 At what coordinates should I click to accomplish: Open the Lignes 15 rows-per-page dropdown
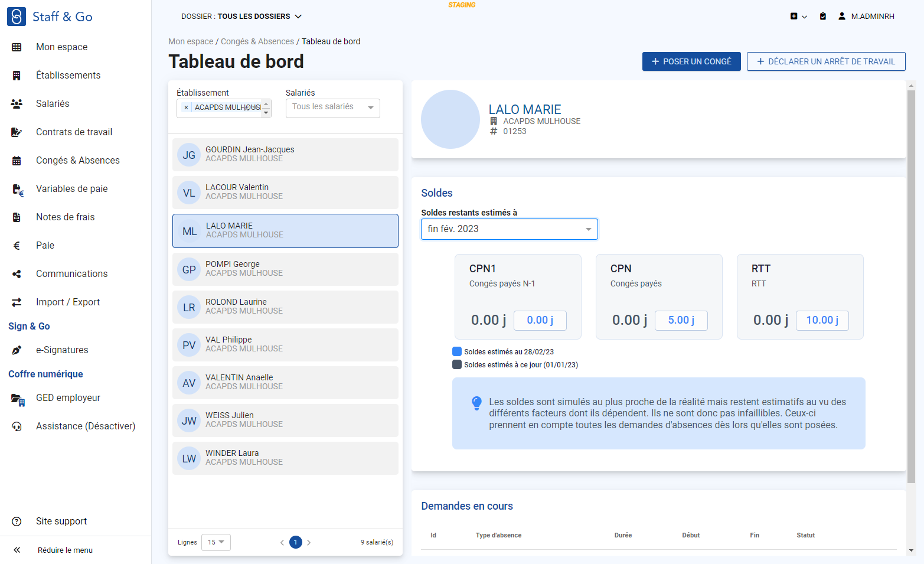[216, 542]
